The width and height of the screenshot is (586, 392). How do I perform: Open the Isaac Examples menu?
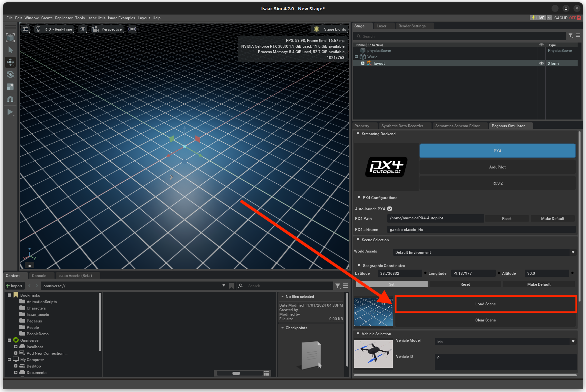click(121, 18)
